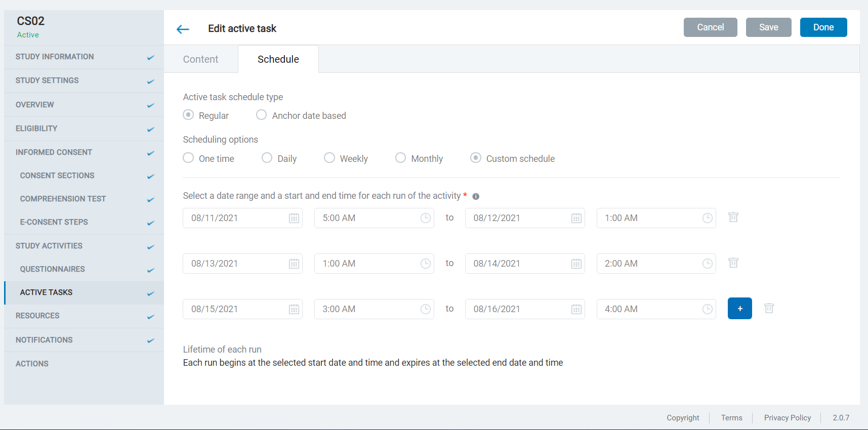
Task: Click the Save button
Action: point(768,27)
